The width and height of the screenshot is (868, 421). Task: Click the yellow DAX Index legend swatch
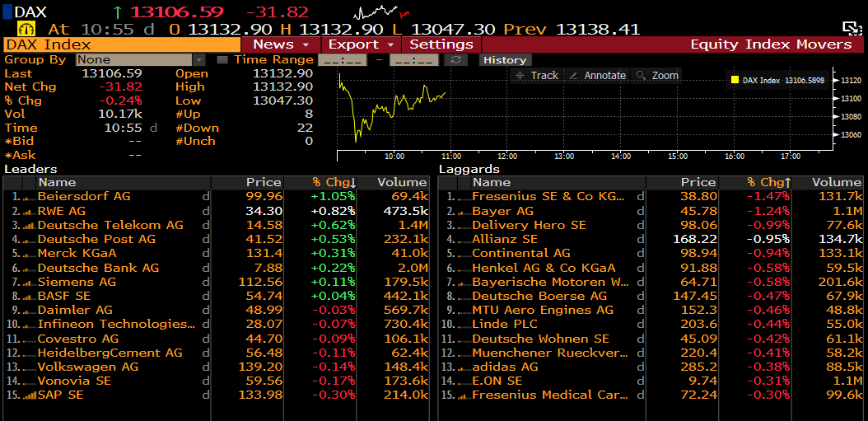[735, 80]
